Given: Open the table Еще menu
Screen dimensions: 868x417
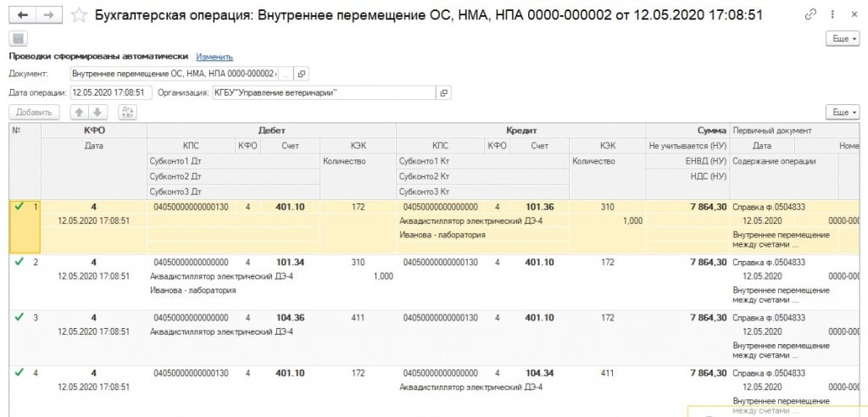Looking at the screenshot, I should [843, 113].
